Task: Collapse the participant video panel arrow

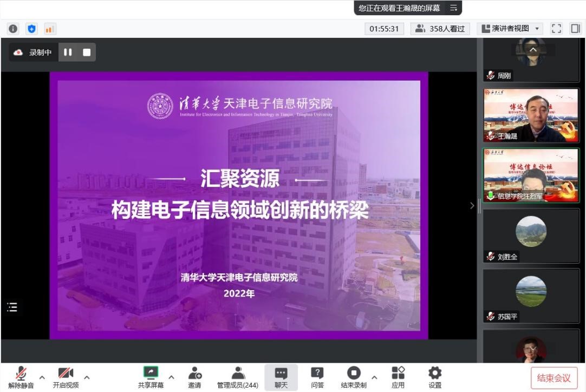Action: point(472,206)
